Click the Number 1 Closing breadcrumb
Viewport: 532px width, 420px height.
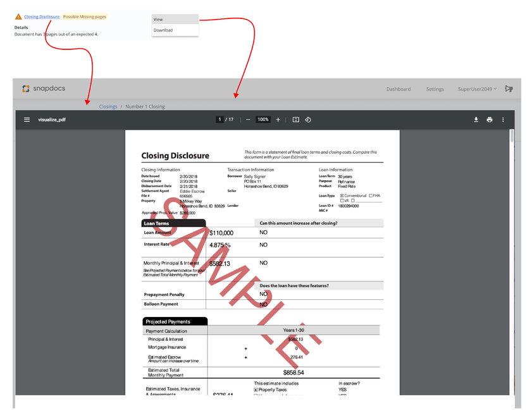pyautogui.click(x=145, y=106)
